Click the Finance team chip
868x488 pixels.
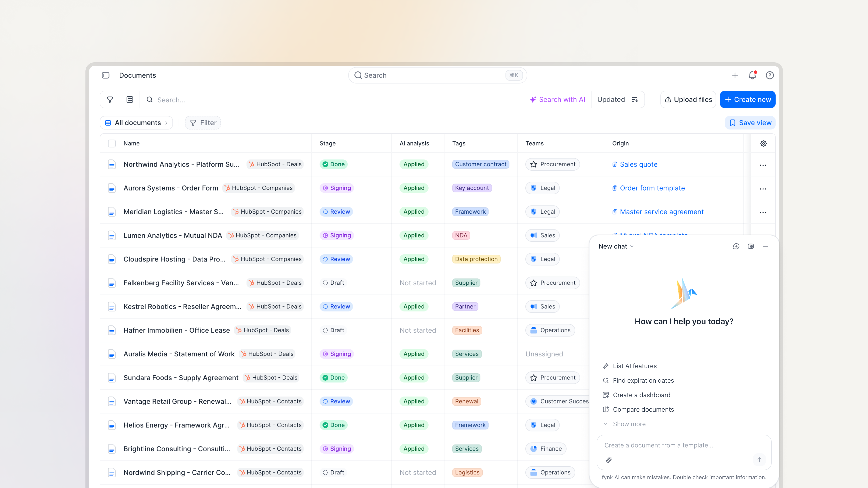[x=546, y=449]
